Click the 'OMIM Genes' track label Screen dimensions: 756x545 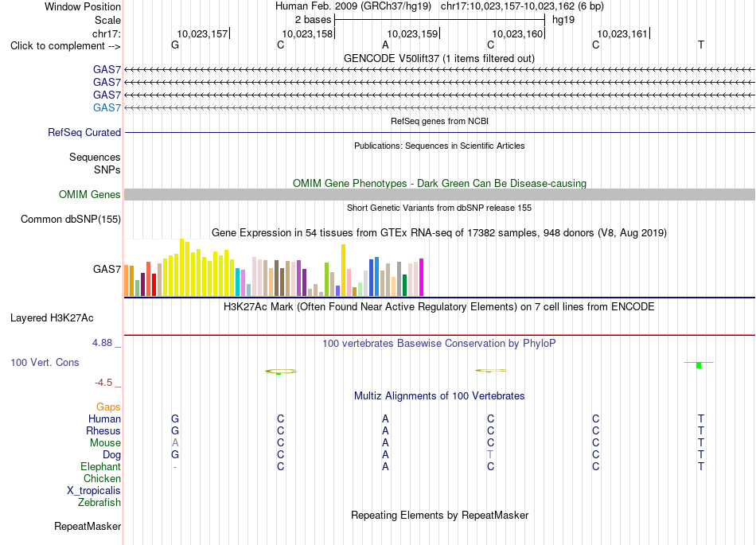tap(90, 194)
